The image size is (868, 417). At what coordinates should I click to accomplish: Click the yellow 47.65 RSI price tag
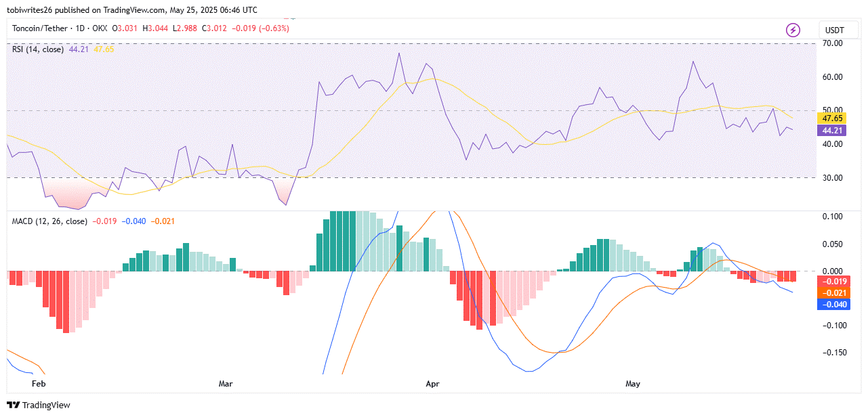click(832, 118)
